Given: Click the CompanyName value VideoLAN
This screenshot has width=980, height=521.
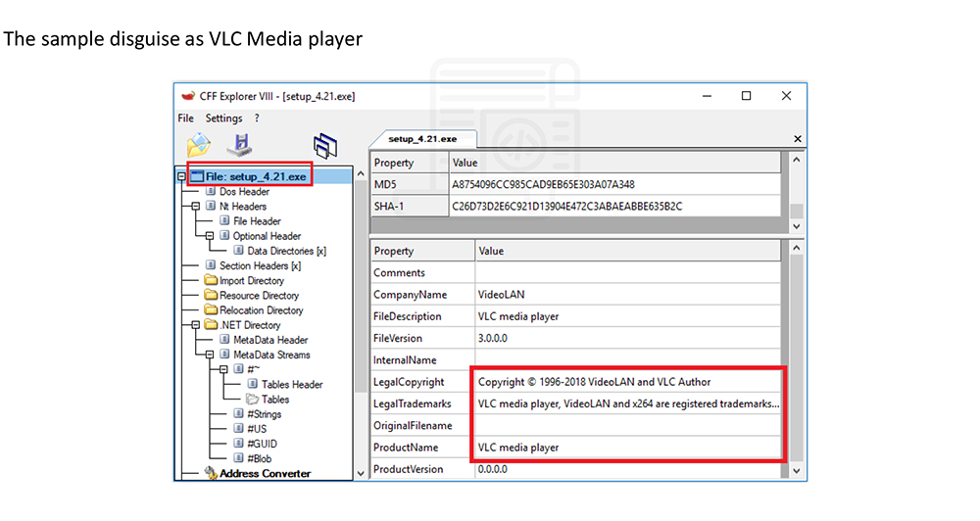Looking at the screenshot, I should click(x=501, y=294).
